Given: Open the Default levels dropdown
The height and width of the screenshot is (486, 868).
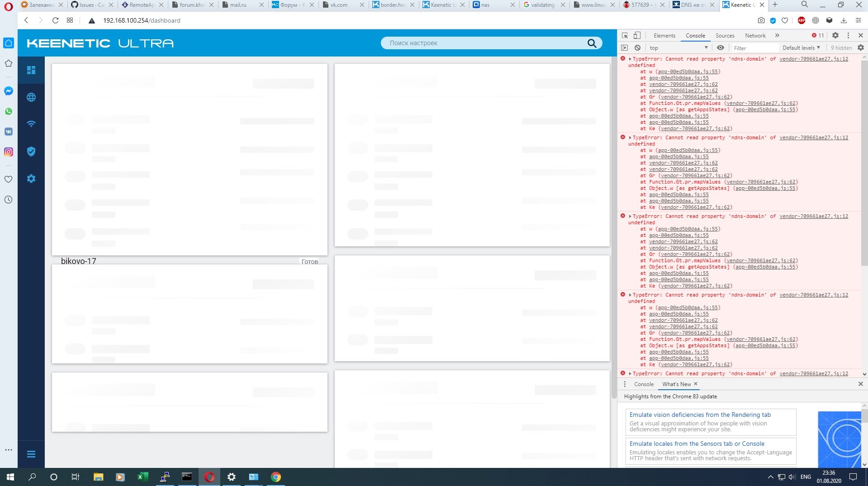Looking at the screenshot, I should click(801, 47).
